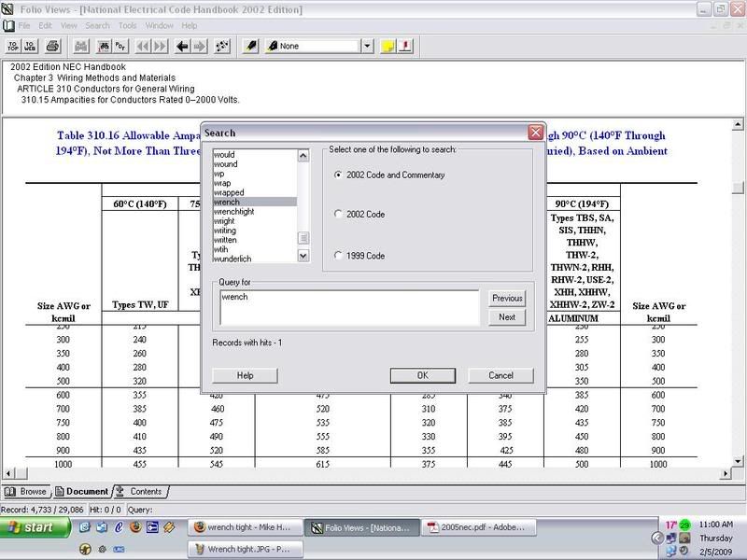Click the To Top toolbar icon

tap(13, 46)
